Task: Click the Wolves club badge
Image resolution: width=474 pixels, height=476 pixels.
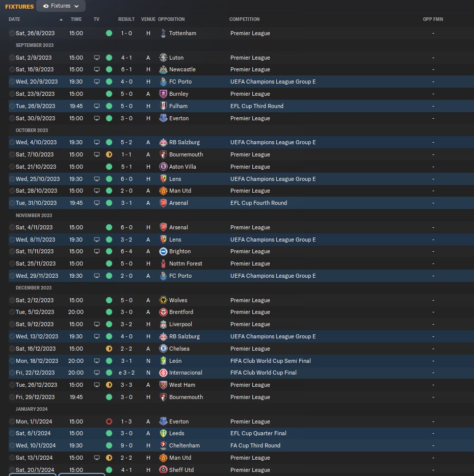Action: 163,300
